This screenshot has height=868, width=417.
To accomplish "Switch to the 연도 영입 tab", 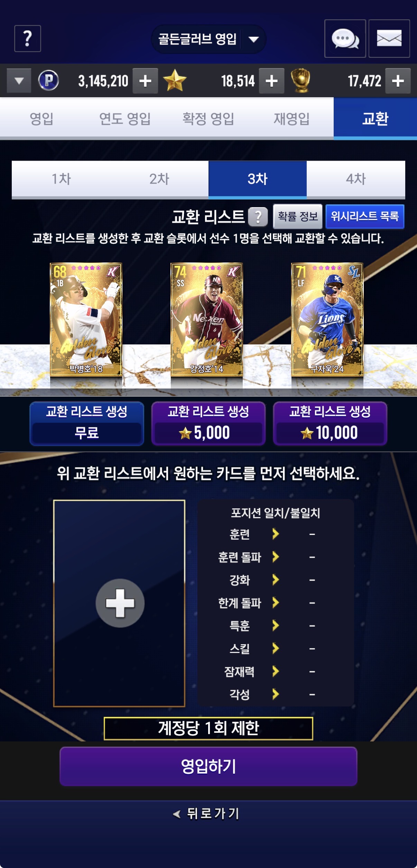I will pos(125,119).
